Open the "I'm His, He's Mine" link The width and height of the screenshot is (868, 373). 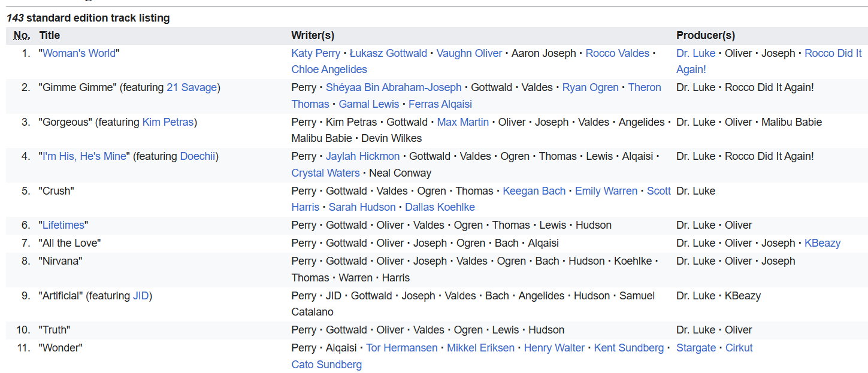pyautogui.click(x=84, y=156)
